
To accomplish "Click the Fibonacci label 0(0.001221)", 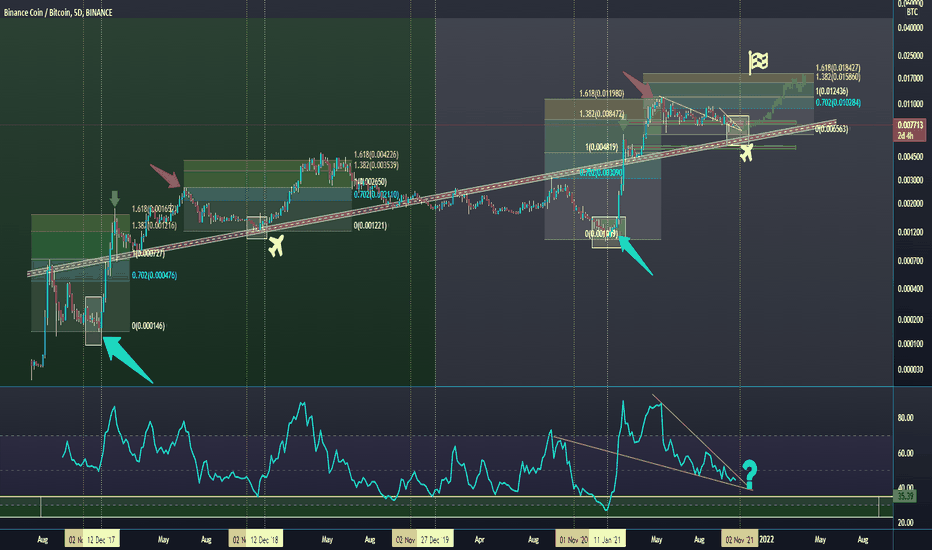I will [370, 225].
